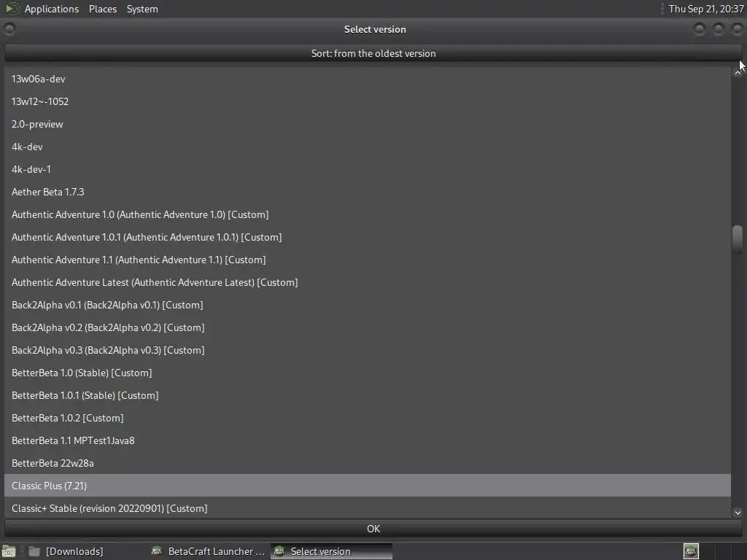
Task: Pick BetterBeta 1.0 (Stable) [Custom]
Action: tap(368, 373)
